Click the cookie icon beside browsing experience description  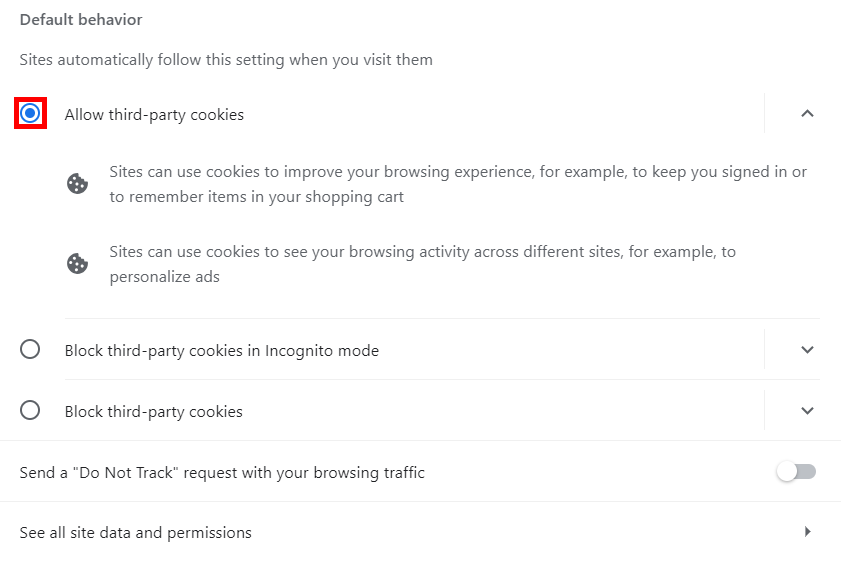[x=77, y=184]
